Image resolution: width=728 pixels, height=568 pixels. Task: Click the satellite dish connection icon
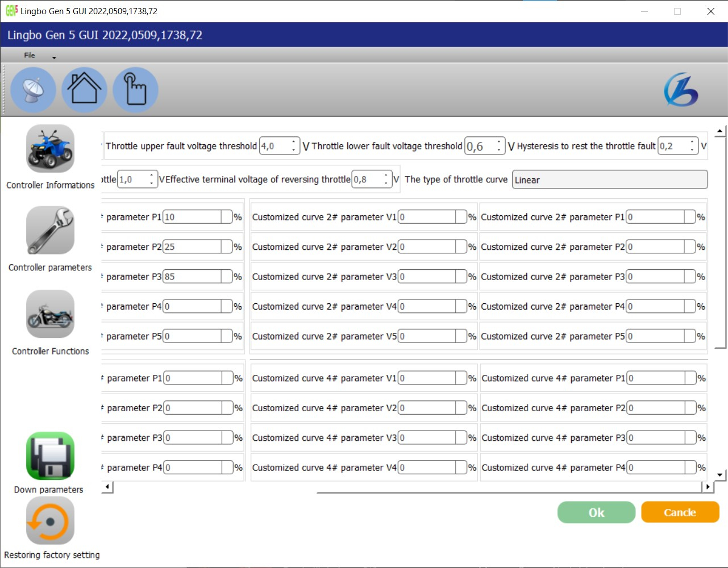[33, 90]
